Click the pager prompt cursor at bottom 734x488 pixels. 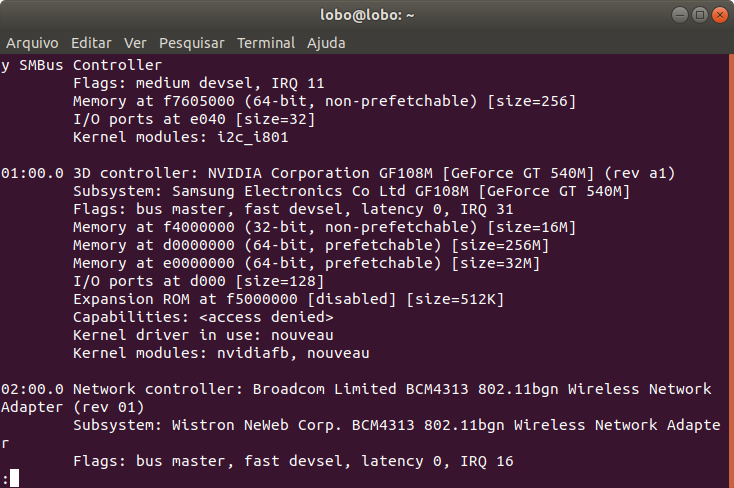point(14,478)
